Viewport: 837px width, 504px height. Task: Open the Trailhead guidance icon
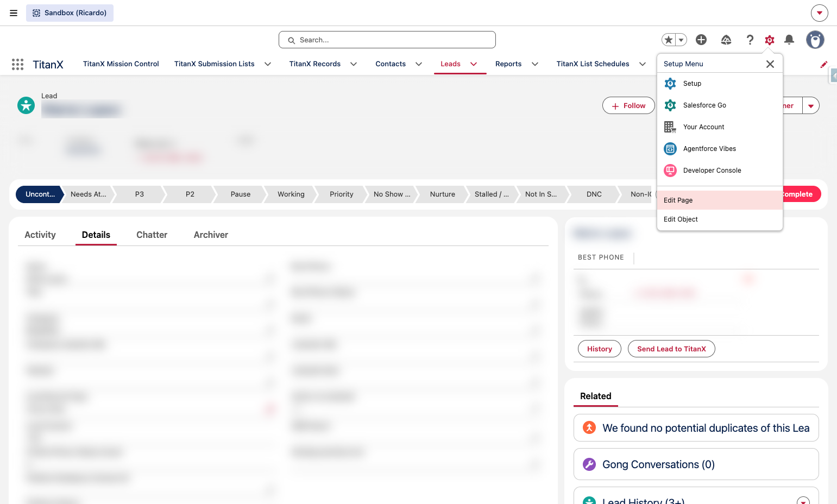coord(726,40)
